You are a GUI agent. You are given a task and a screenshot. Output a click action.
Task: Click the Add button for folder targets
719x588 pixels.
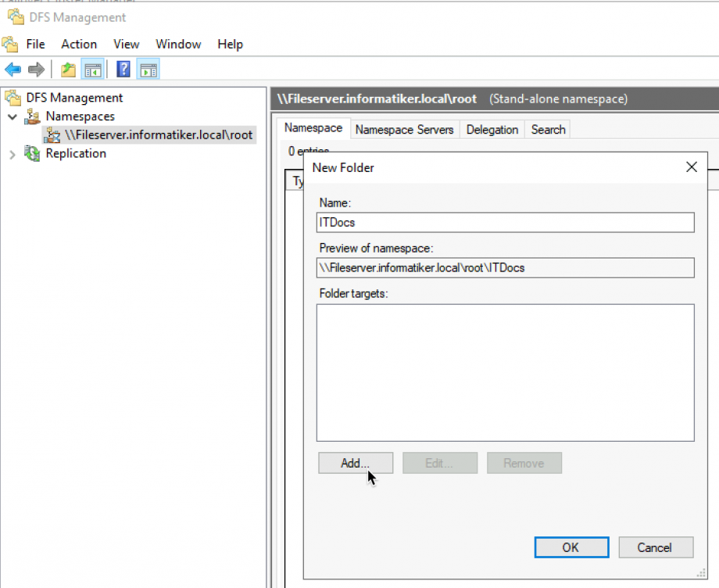tap(355, 463)
